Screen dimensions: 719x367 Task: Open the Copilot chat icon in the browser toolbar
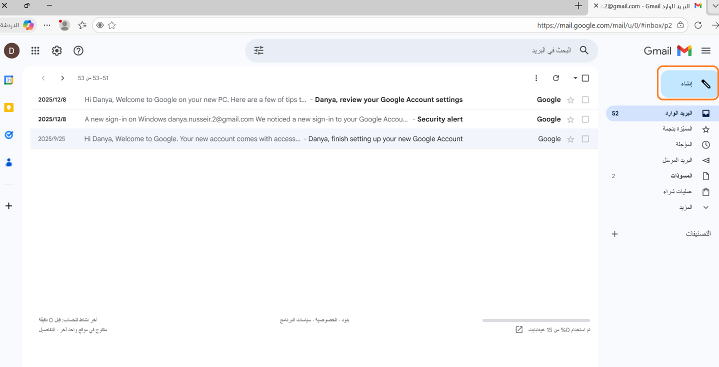[x=28, y=25]
